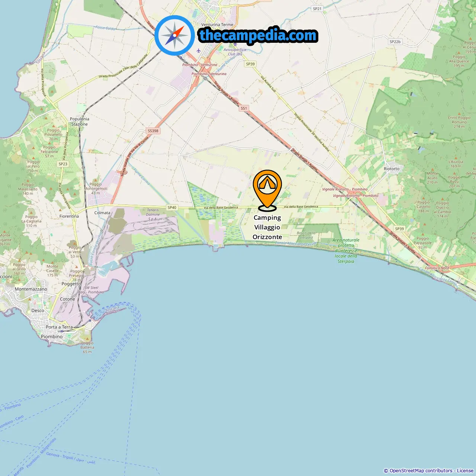Click the Populonia Stazione label

pyautogui.click(x=80, y=122)
